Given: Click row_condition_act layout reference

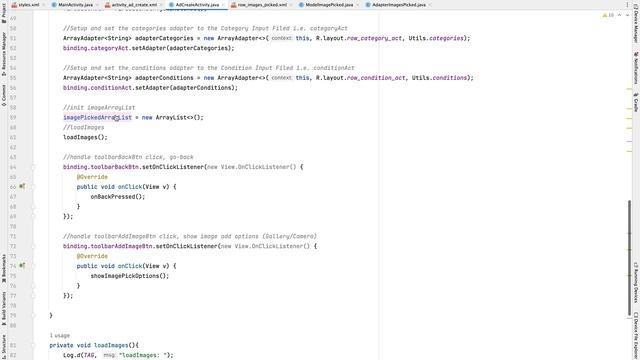Looking at the screenshot, I should (376, 78).
